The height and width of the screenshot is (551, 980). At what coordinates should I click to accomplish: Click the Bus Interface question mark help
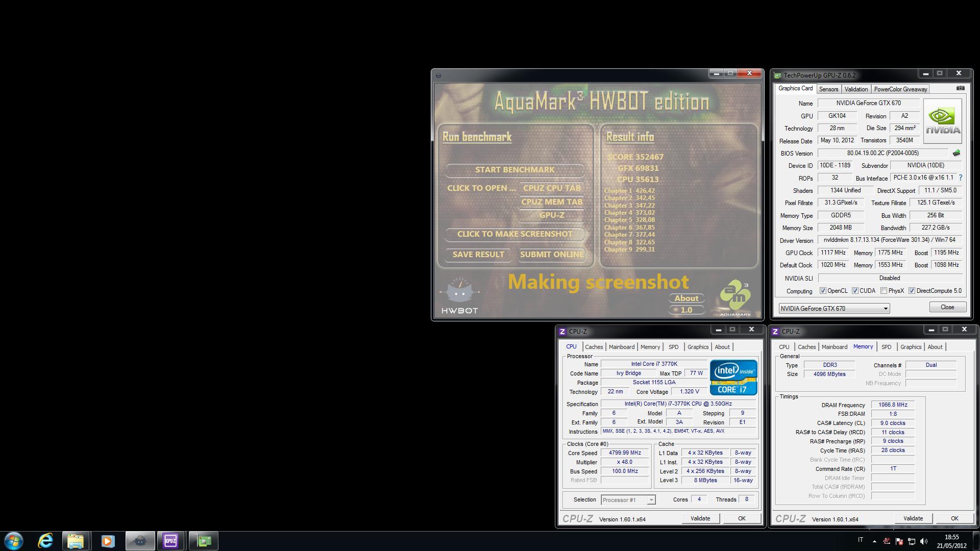[x=960, y=178]
